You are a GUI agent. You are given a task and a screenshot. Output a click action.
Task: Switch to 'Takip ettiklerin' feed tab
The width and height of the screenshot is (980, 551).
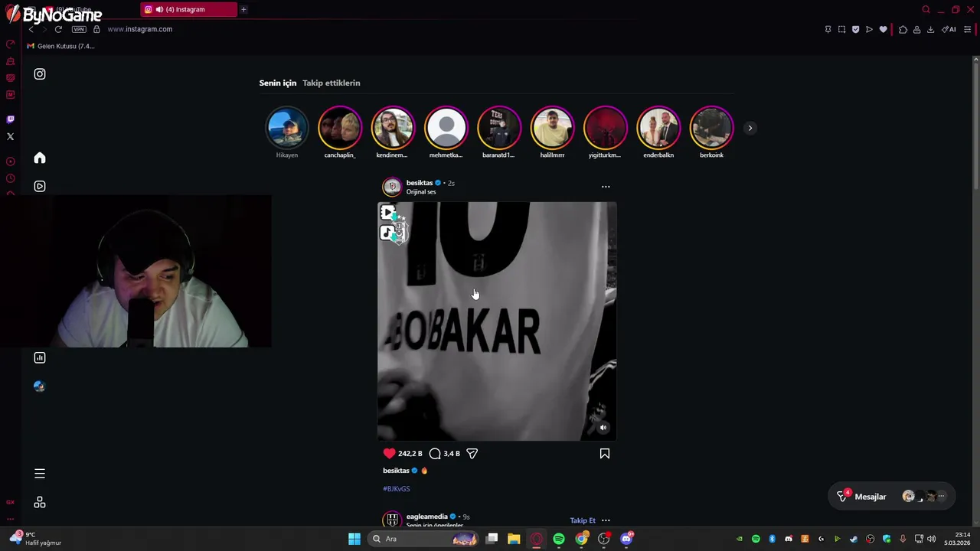pyautogui.click(x=331, y=83)
